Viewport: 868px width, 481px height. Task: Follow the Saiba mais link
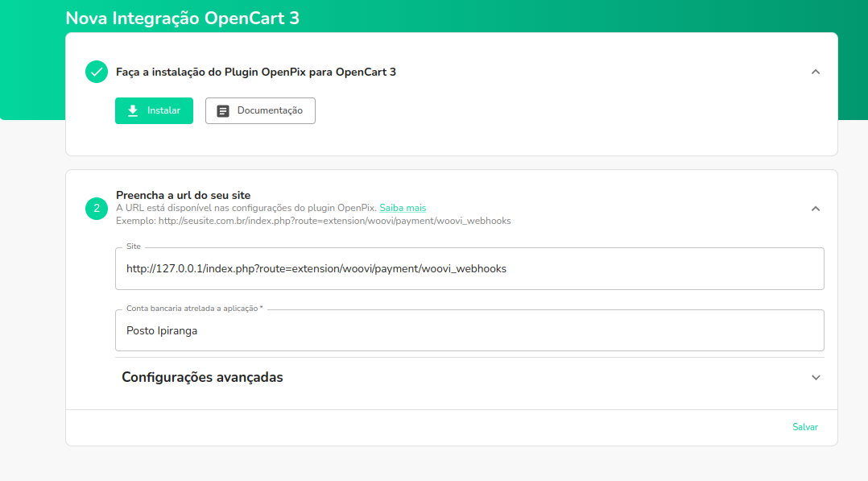click(403, 208)
